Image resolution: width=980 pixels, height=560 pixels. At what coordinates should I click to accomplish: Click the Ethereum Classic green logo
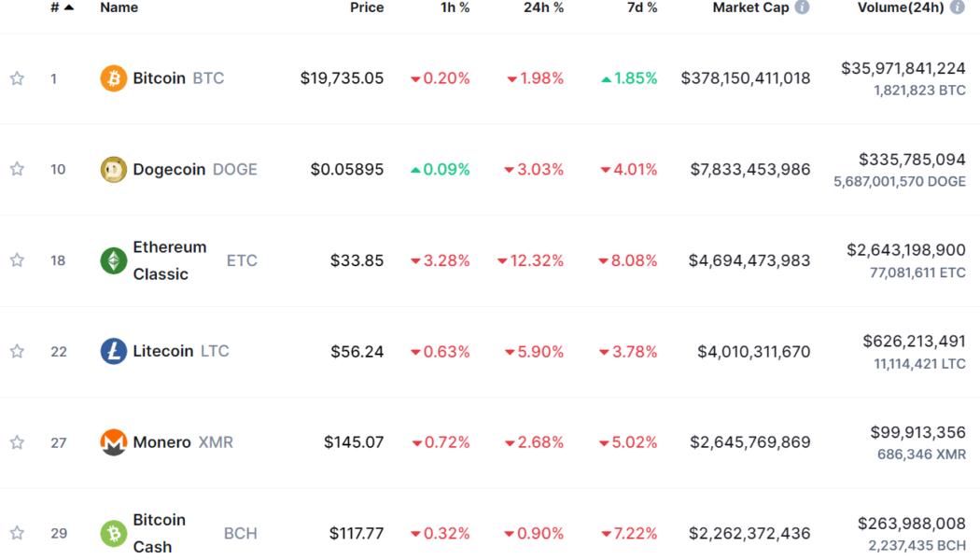113,260
